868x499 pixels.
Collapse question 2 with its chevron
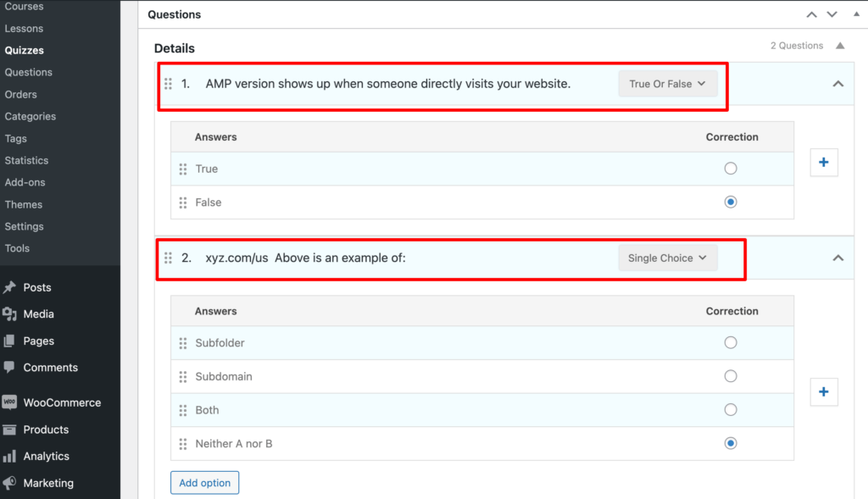point(838,258)
